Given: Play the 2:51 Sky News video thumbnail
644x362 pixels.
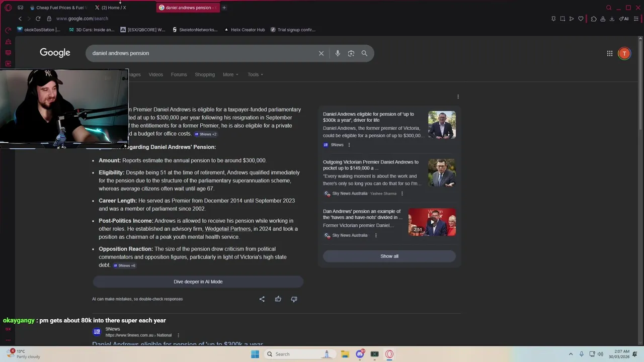Looking at the screenshot, I should [432, 222].
